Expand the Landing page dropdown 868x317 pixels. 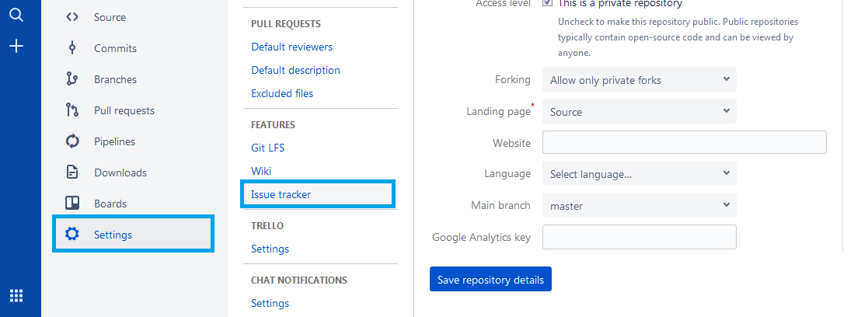(640, 111)
